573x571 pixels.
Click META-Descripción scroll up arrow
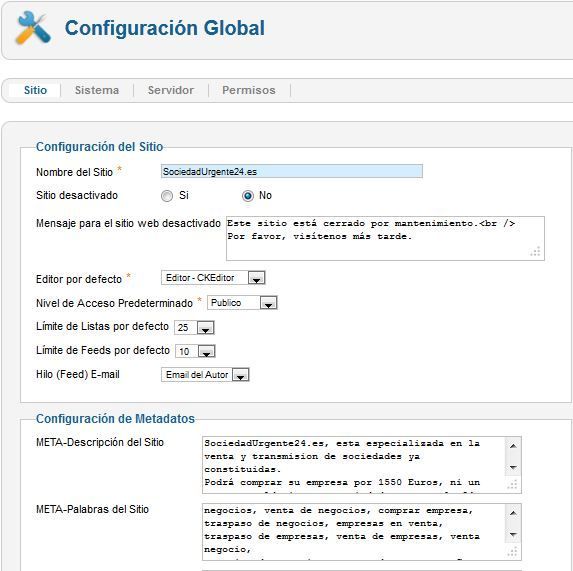coord(513,446)
